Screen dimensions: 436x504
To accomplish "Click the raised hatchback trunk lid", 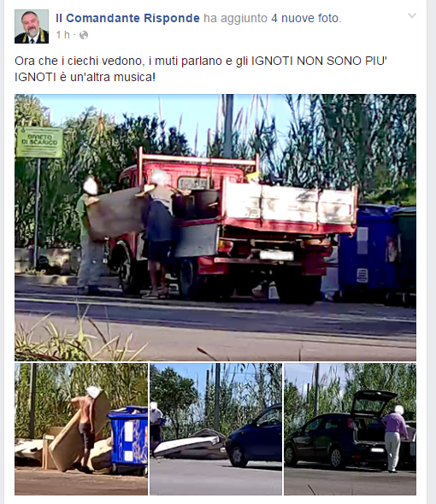I will [x=374, y=401].
